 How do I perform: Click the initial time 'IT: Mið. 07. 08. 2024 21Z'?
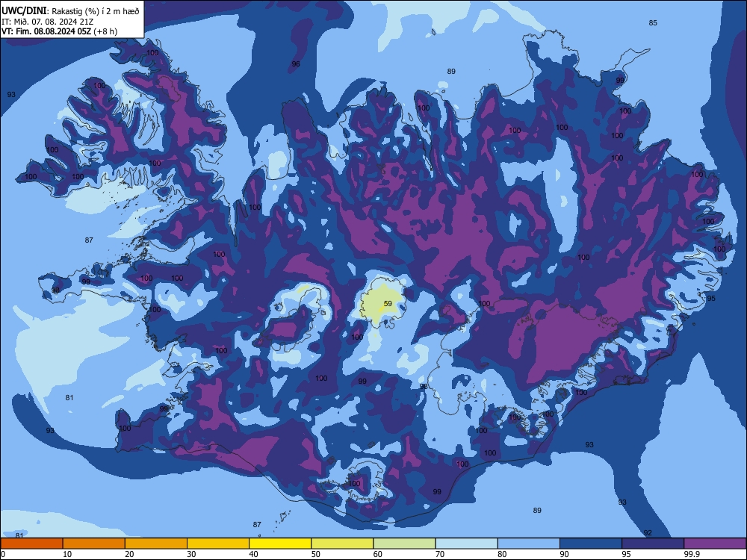[x=47, y=22]
